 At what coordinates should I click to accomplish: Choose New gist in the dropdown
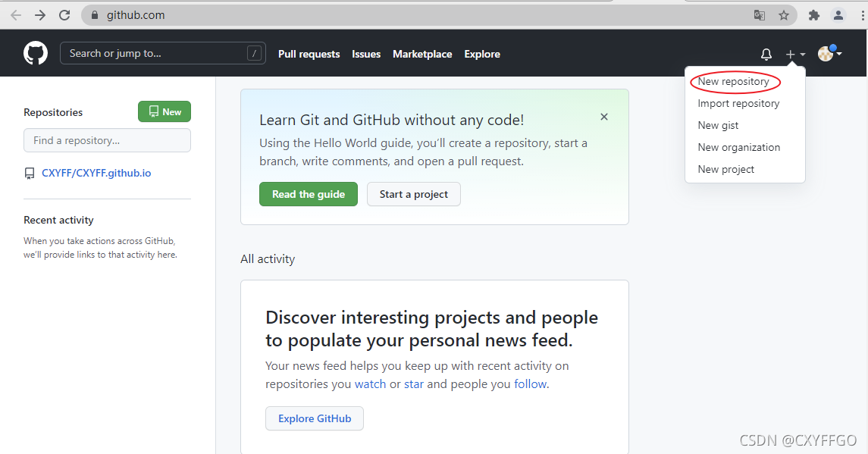coord(718,126)
